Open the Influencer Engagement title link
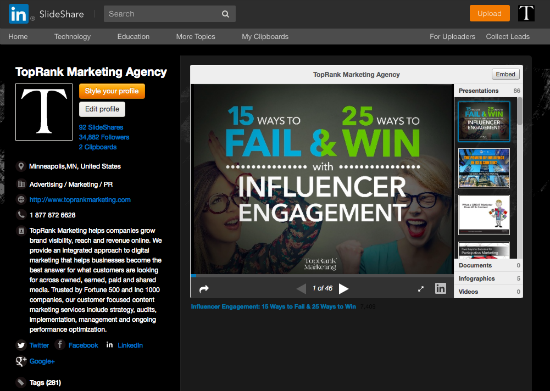This screenshot has width=550, height=391. (273, 306)
